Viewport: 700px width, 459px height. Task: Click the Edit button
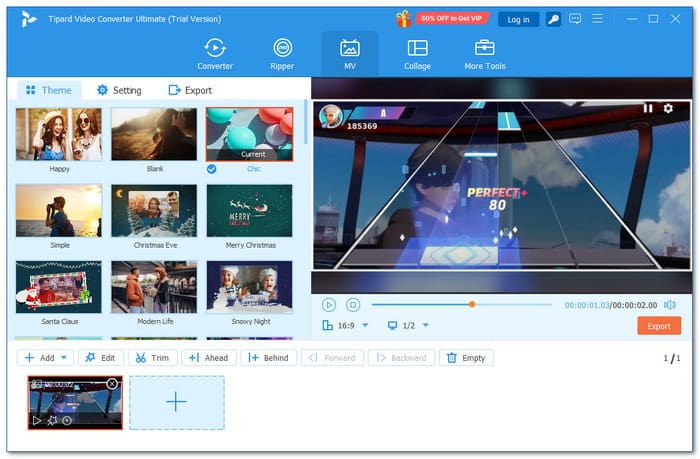pos(101,358)
